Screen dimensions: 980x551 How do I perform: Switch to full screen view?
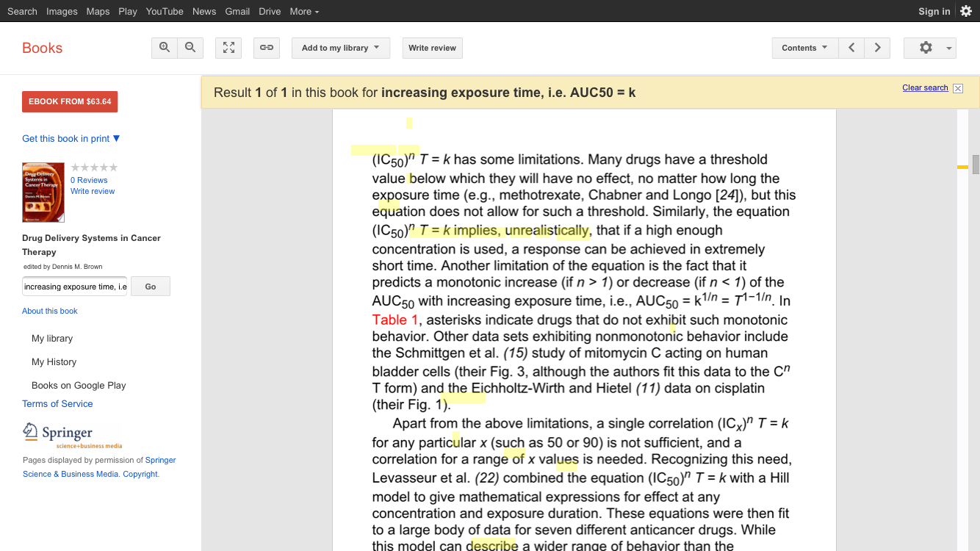coord(228,48)
